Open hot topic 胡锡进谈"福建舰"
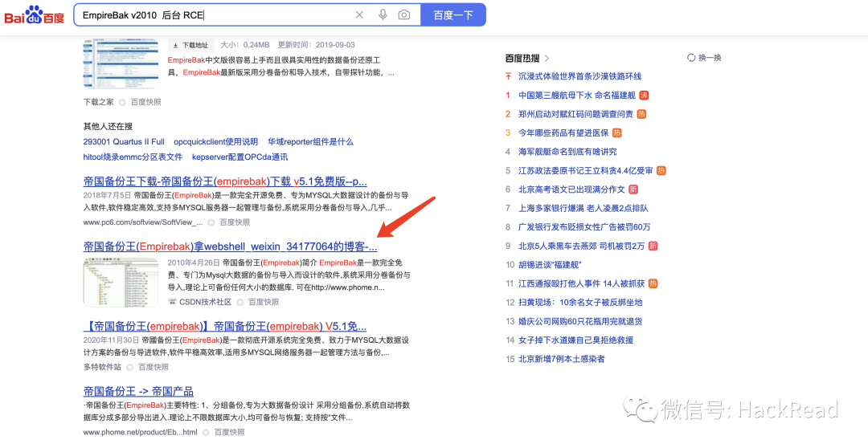The height and width of the screenshot is (448, 868). click(x=550, y=264)
